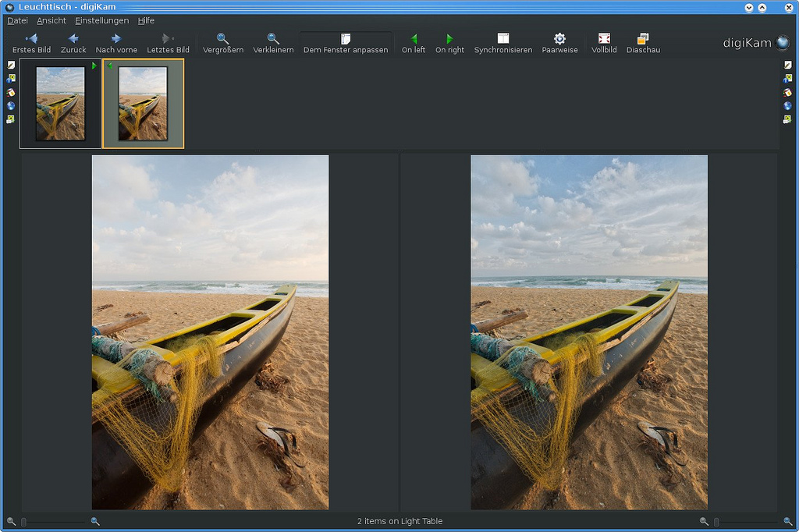Open the Hilfe menu
Image resolution: width=799 pixels, height=532 pixels.
tap(146, 20)
